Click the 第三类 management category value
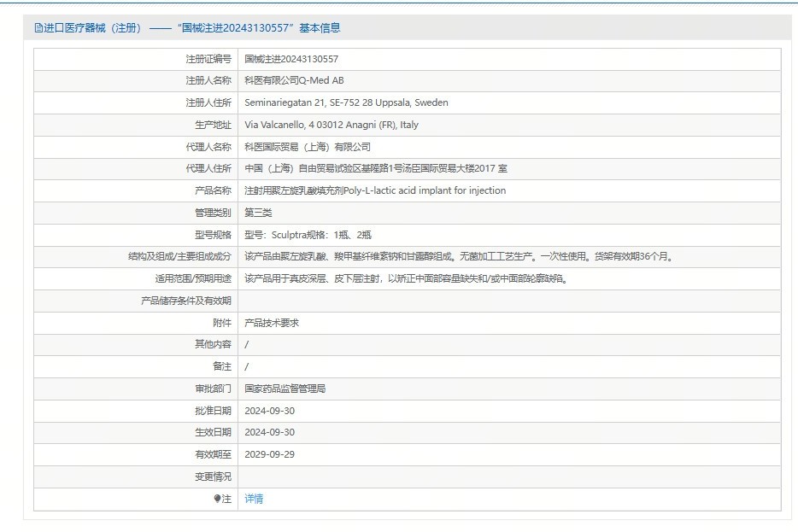Image resolution: width=798 pixels, height=532 pixels. tap(258, 213)
